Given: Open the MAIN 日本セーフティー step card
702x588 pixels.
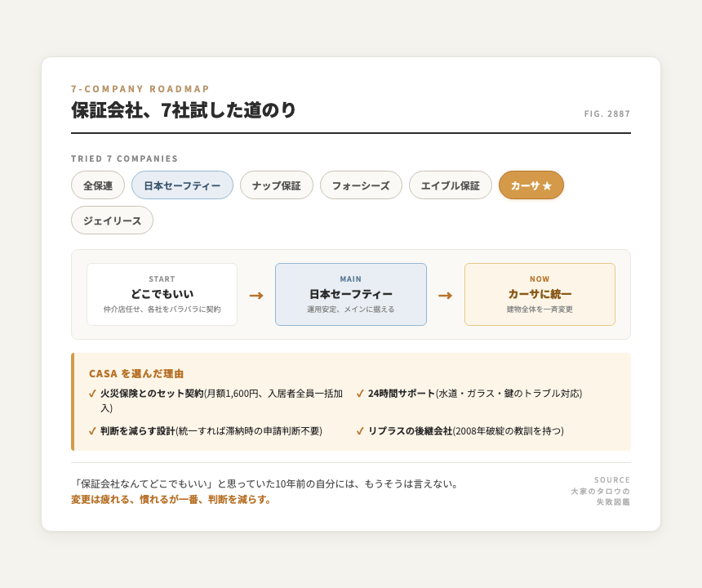Looking at the screenshot, I should pyautogui.click(x=351, y=294).
